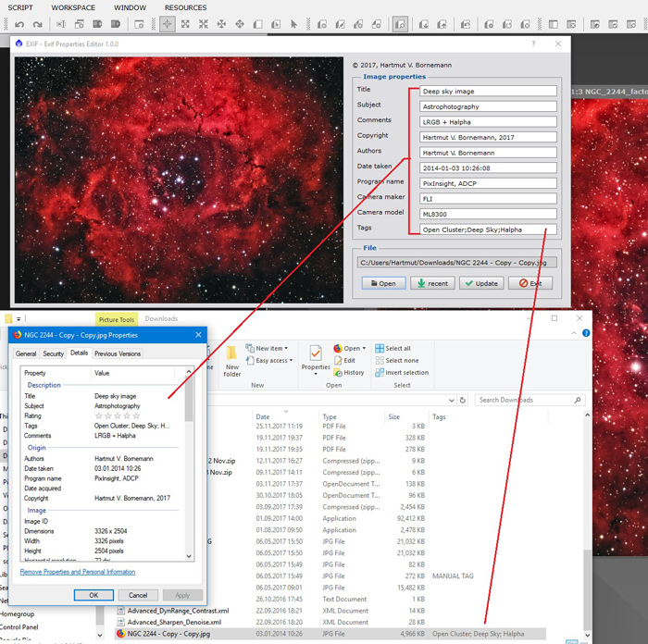Click the rating stars in Properties dialog
This screenshot has width=648, height=644.
pos(118,415)
